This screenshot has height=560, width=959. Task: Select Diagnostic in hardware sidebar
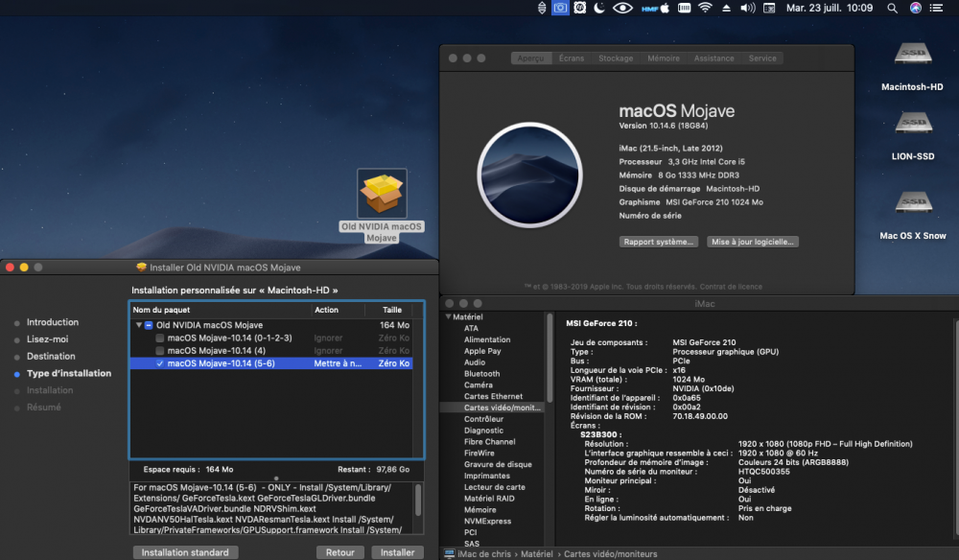[x=483, y=431]
